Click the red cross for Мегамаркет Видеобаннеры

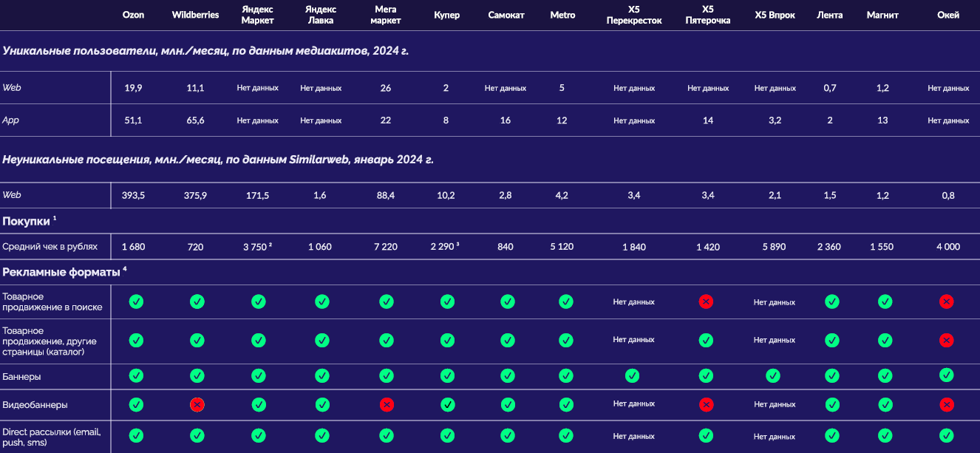(386, 404)
